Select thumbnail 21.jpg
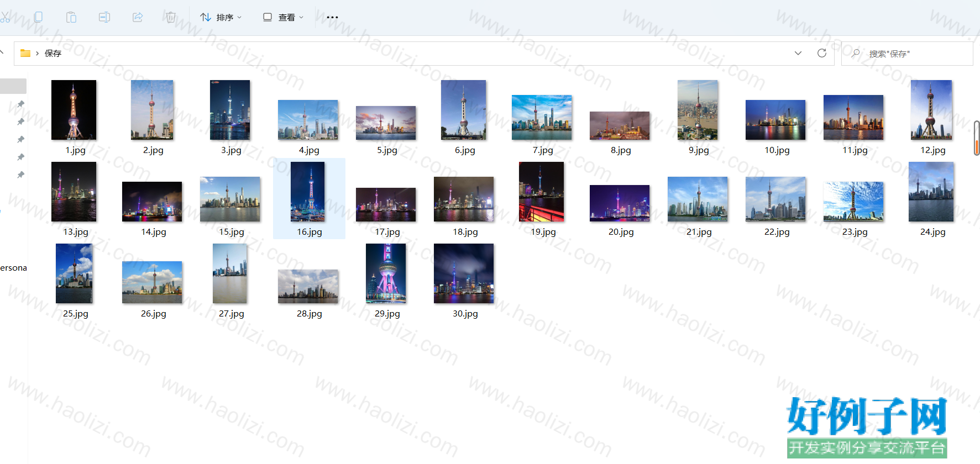 (x=698, y=199)
